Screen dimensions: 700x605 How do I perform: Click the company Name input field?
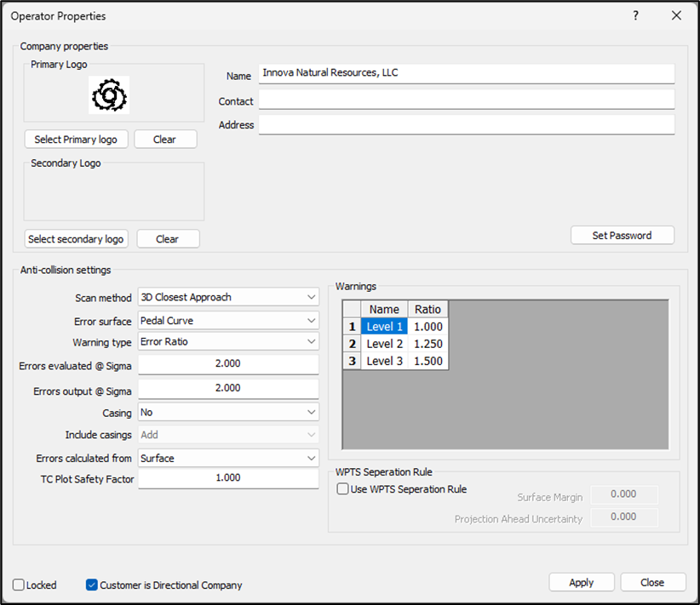pos(466,74)
